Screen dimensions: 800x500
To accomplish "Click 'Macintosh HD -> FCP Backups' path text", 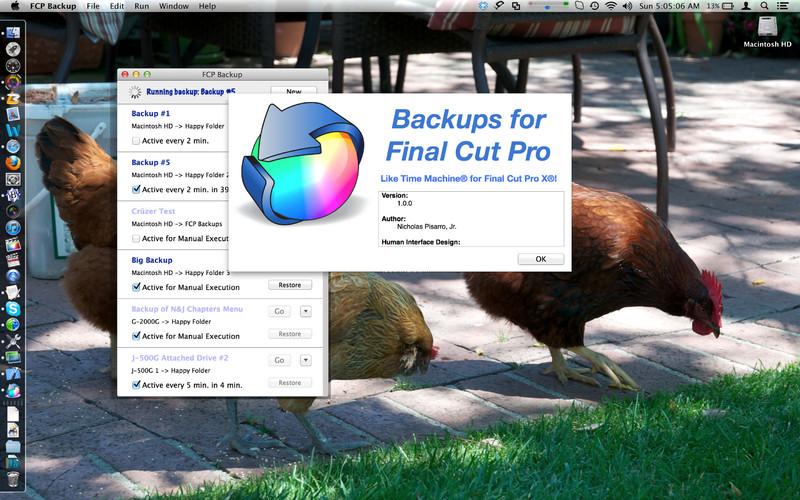I will pos(177,223).
